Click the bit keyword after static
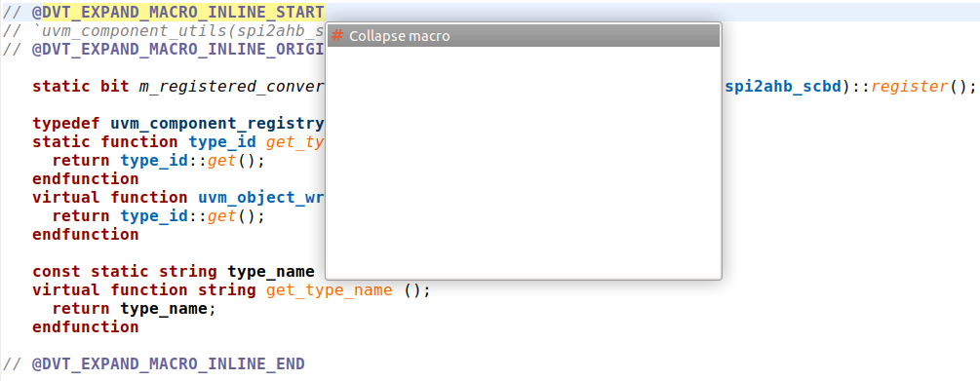Screen dimensions: 980x381 114,86
